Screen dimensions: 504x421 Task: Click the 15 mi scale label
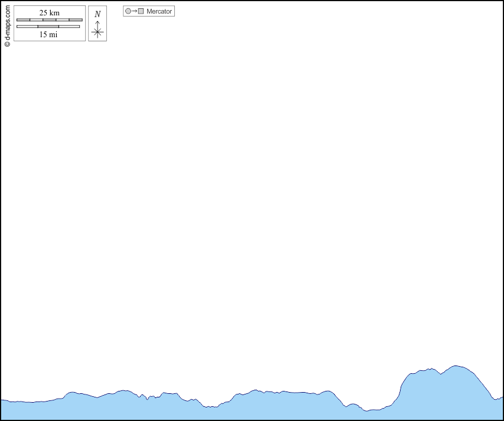[x=48, y=34]
